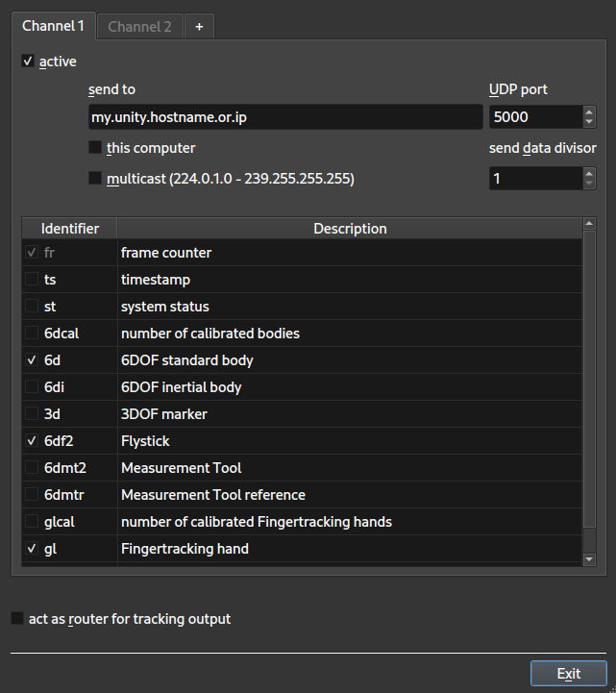The width and height of the screenshot is (616, 693).
Task: Enable the st system status checkbox
Action: [x=32, y=307]
